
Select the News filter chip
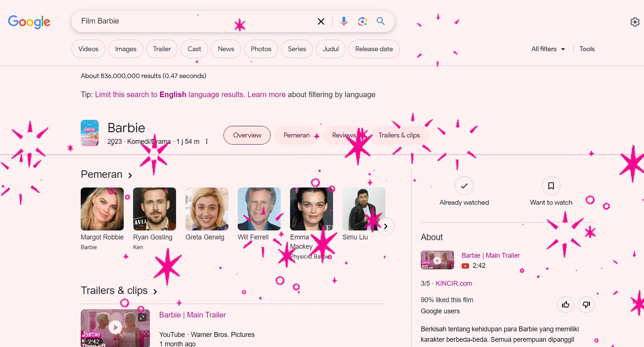tap(226, 49)
